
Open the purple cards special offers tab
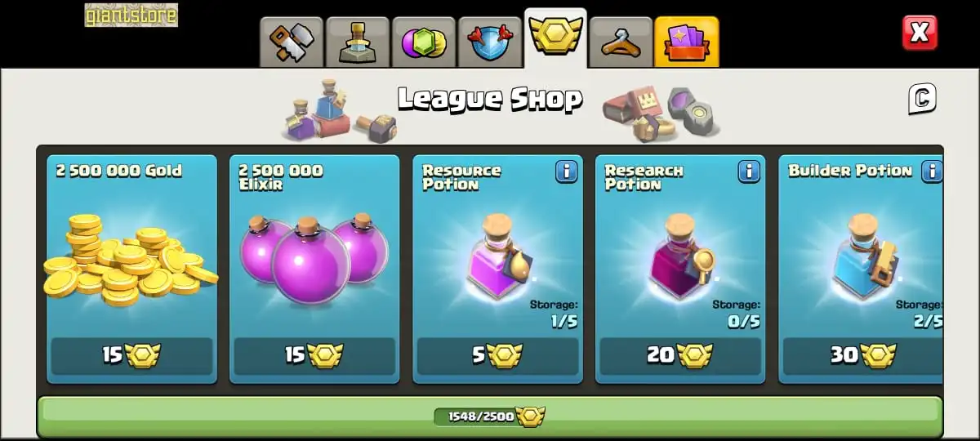tap(687, 42)
